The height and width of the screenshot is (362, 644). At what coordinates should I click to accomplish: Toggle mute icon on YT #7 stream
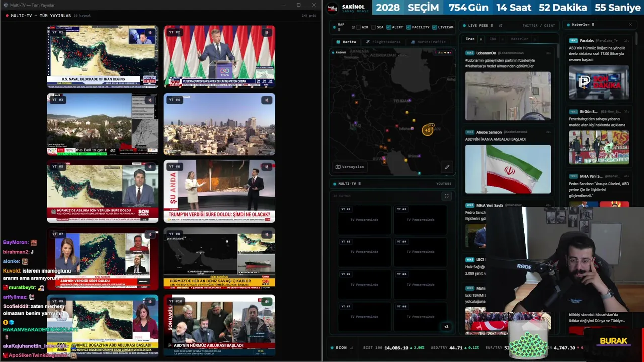[150, 234]
